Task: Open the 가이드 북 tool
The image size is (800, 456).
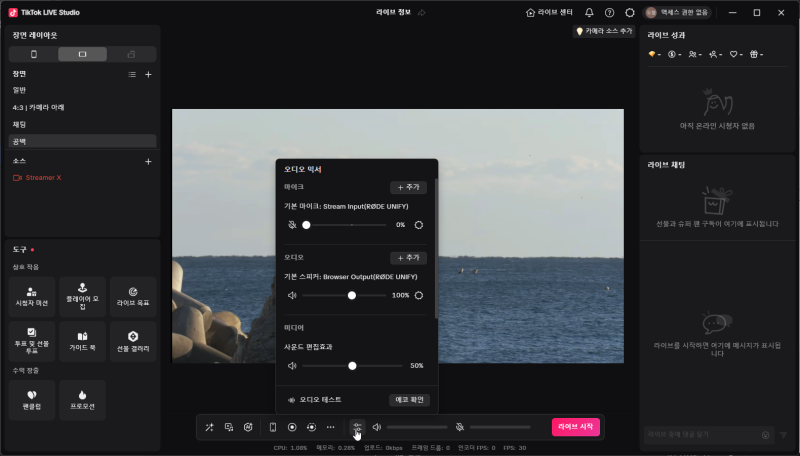Action: pos(82,341)
